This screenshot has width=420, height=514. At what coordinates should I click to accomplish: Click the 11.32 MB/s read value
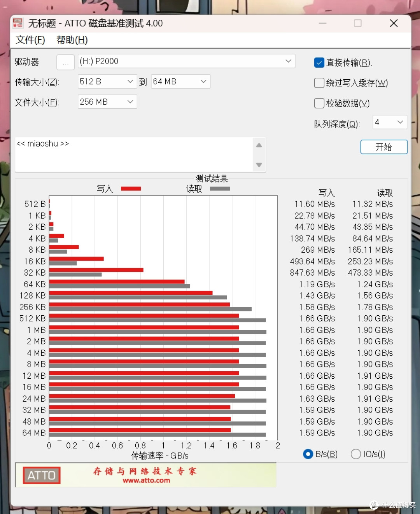[373, 204]
